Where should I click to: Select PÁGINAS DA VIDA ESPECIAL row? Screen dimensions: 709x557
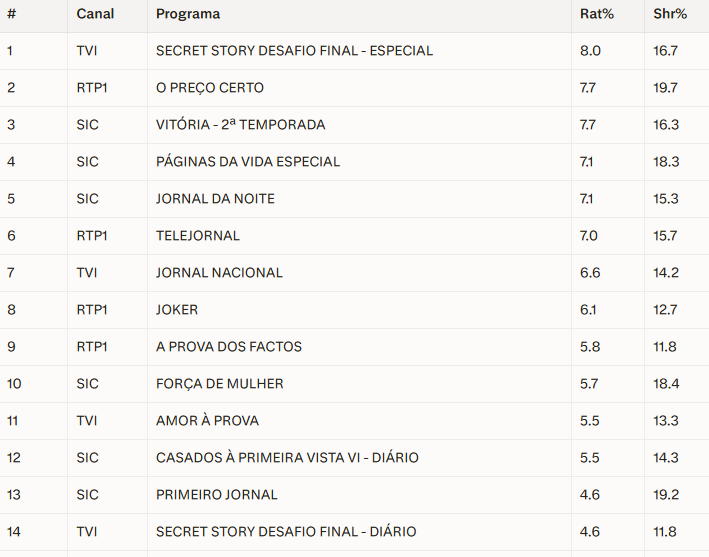coord(354,162)
